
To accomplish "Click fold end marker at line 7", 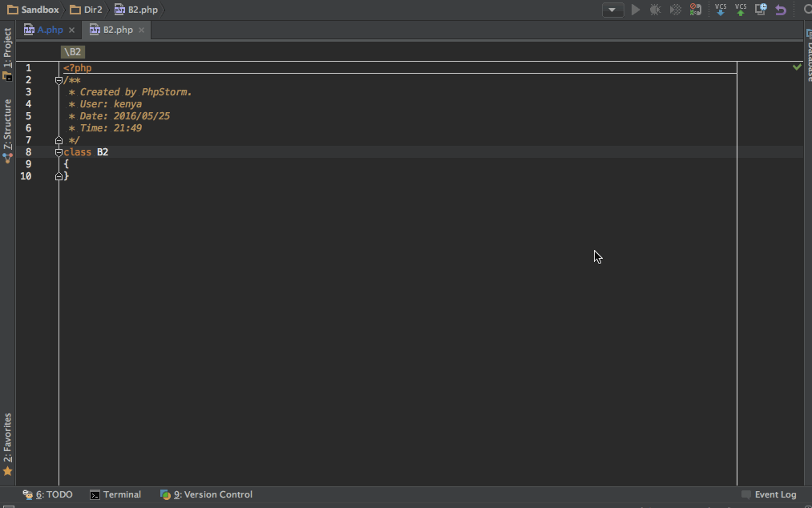I will click(59, 140).
